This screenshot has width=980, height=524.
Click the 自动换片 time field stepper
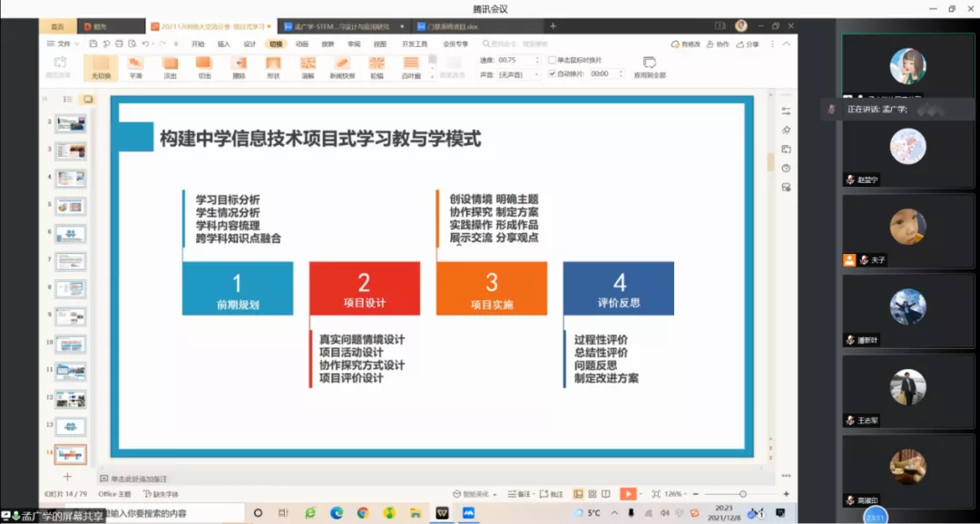point(621,73)
